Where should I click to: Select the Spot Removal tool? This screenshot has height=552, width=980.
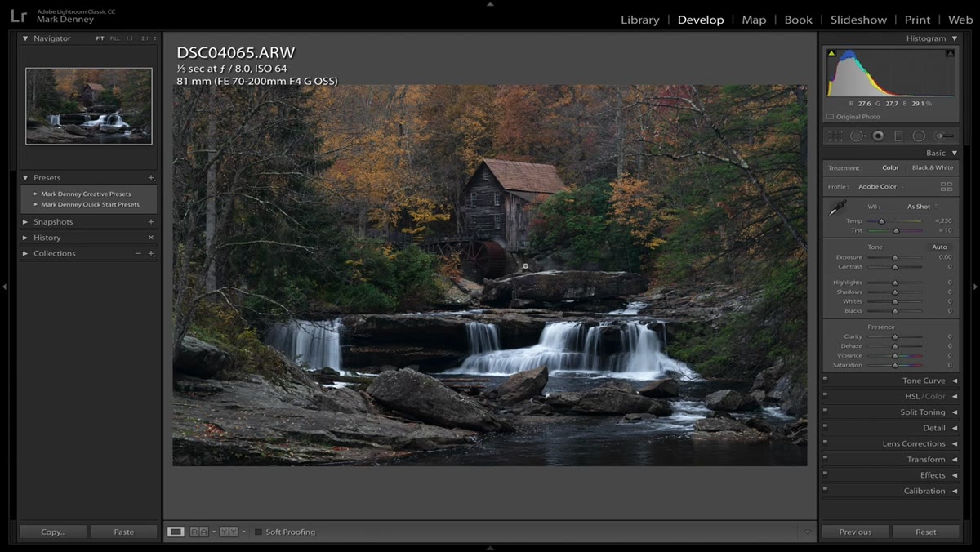(857, 136)
